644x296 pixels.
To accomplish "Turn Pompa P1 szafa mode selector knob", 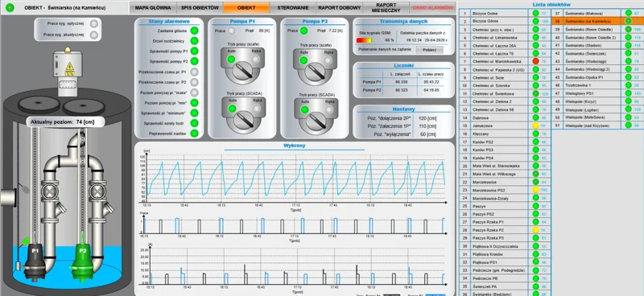I will click(242, 73).
